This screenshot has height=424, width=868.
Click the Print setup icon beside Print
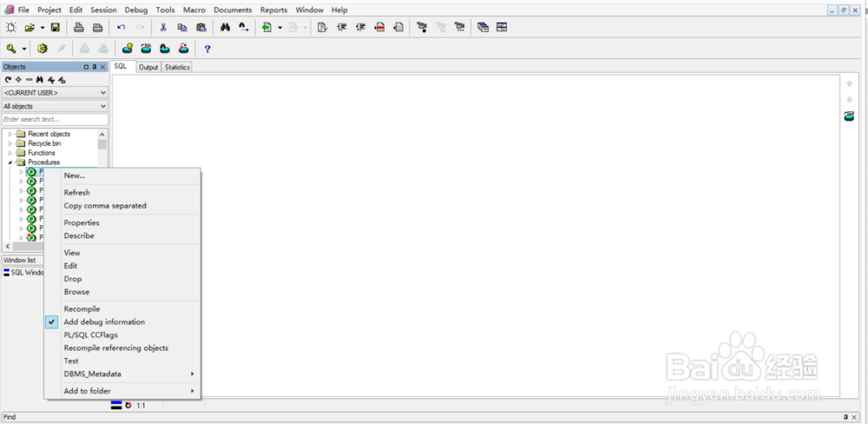(97, 27)
